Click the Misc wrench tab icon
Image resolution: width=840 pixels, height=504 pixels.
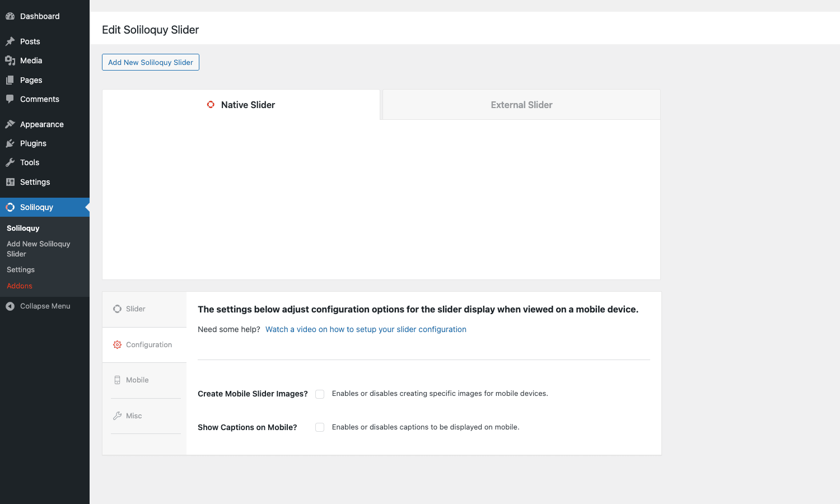(x=117, y=416)
